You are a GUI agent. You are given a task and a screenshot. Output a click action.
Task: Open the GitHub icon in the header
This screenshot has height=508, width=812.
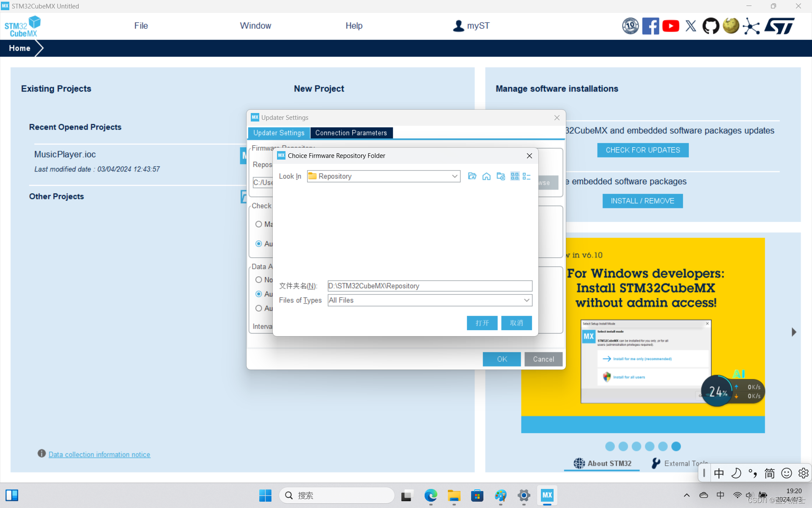(710, 26)
